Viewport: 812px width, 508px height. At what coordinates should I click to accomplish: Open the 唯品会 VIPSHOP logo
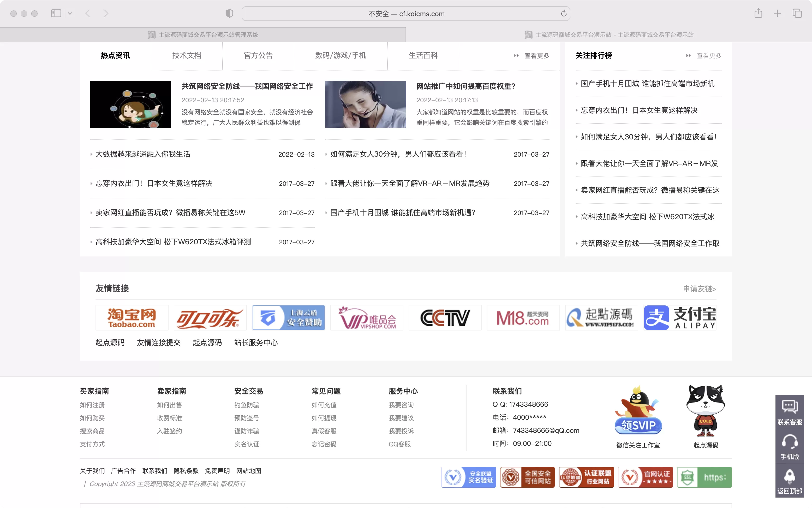tap(367, 318)
